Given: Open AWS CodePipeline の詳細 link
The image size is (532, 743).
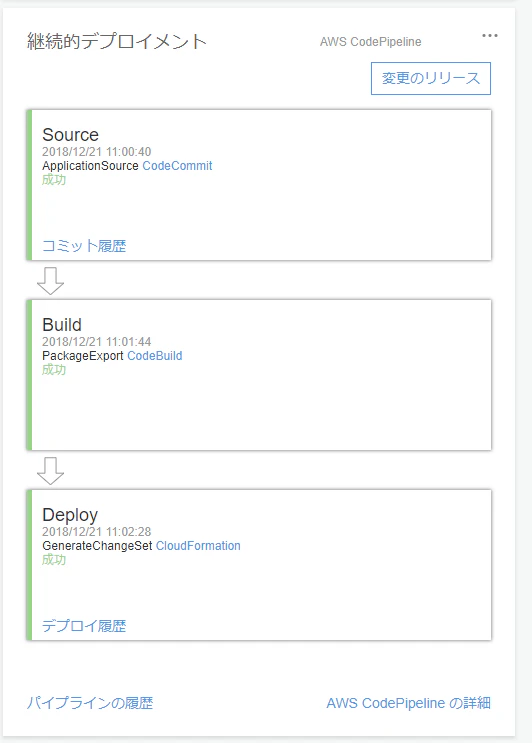Looking at the screenshot, I should [x=408, y=703].
